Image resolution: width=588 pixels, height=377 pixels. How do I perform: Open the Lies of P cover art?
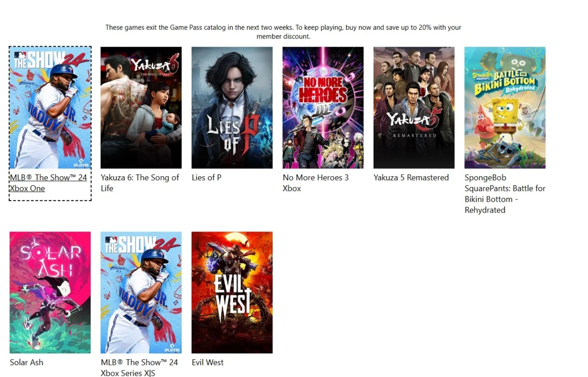coord(232,108)
